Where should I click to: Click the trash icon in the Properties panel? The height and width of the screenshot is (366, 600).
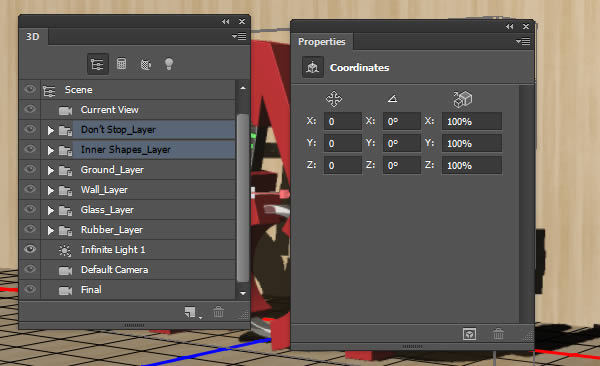coord(498,334)
